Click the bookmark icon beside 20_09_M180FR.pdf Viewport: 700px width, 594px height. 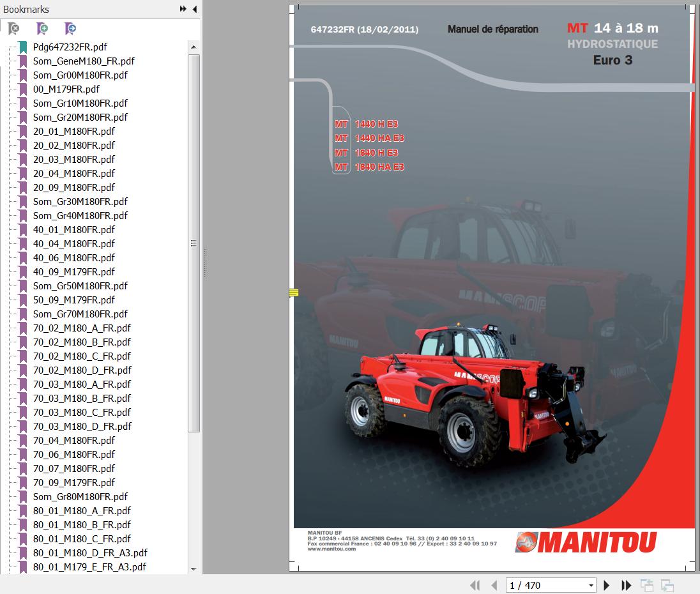tap(23, 187)
